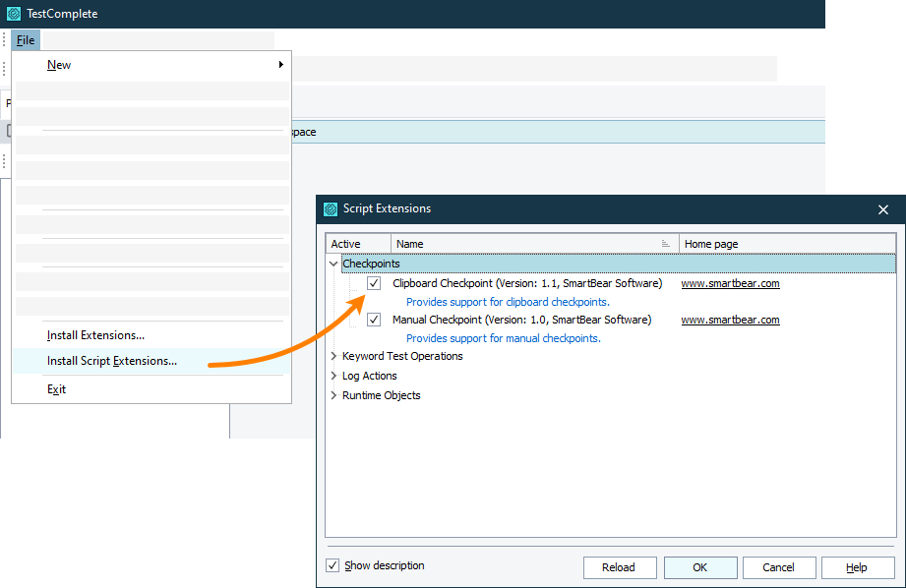Uncheck the Clipboard Checkpoint active checkbox

(374, 283)
